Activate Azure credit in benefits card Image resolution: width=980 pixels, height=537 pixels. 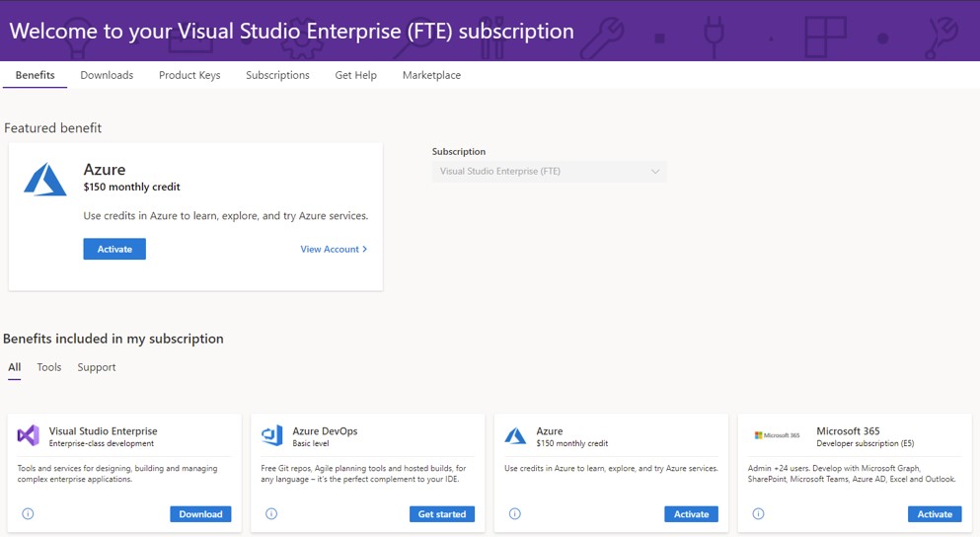(691, 514)
